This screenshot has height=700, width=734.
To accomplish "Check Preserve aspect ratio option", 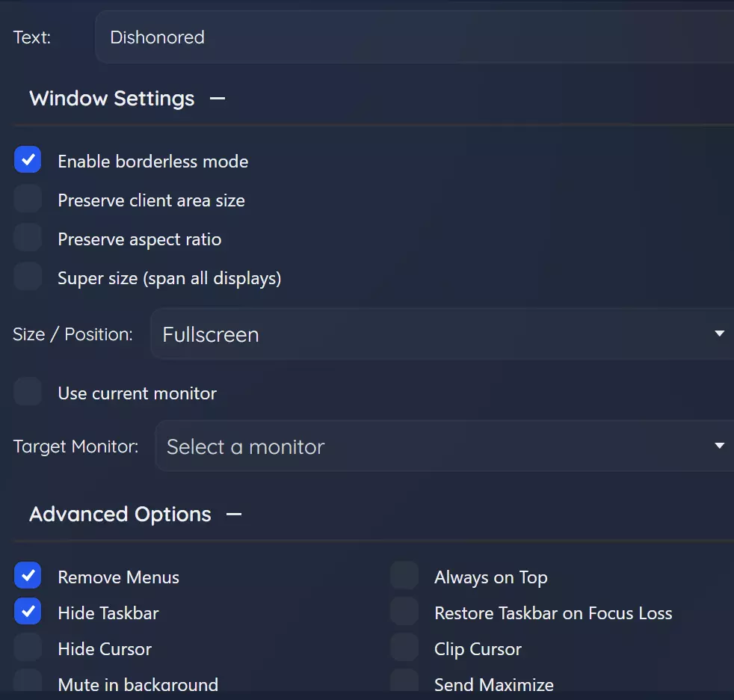I will tap(28, 239).
